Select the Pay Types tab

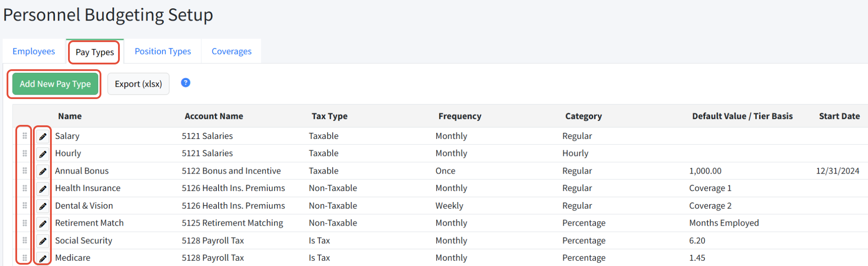tap(95, 52)
